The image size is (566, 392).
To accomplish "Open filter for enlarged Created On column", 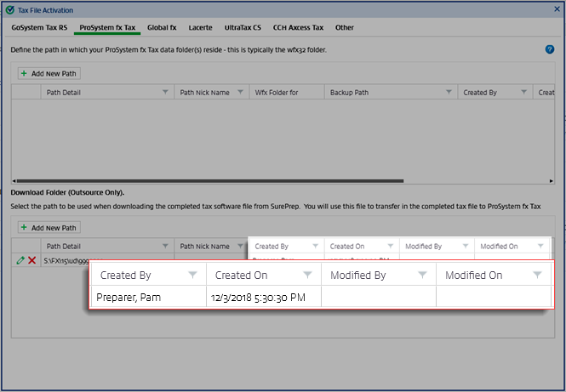I will (x=308, y=275).
